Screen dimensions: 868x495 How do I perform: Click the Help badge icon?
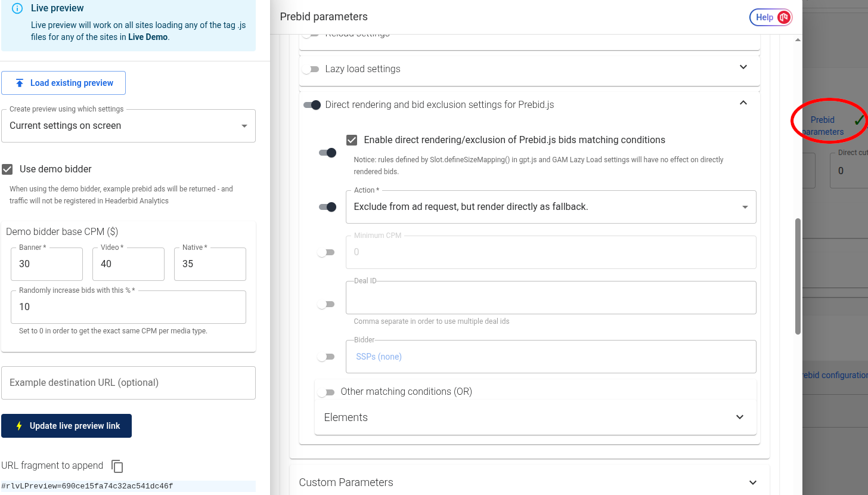(x=784, y=17)
